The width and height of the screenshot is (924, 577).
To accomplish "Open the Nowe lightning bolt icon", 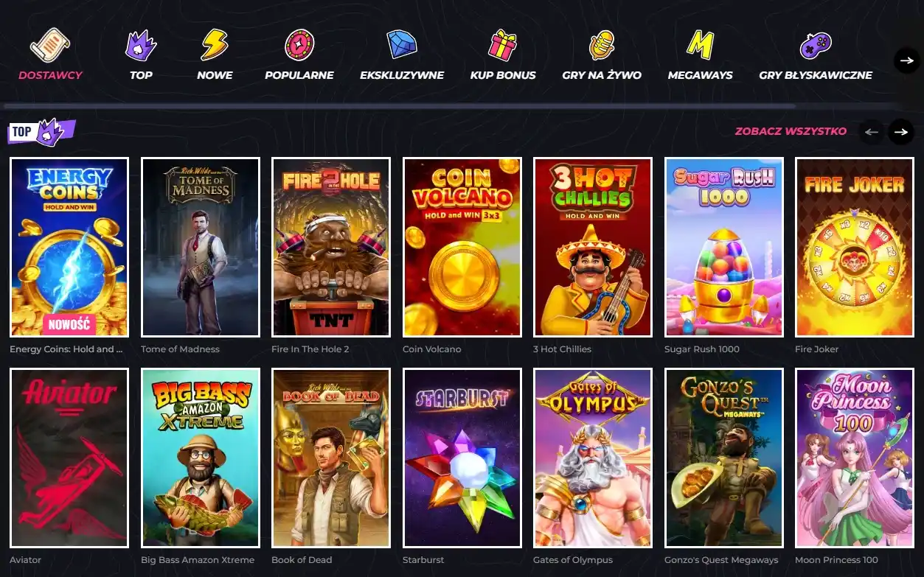I will click(215, 45).
